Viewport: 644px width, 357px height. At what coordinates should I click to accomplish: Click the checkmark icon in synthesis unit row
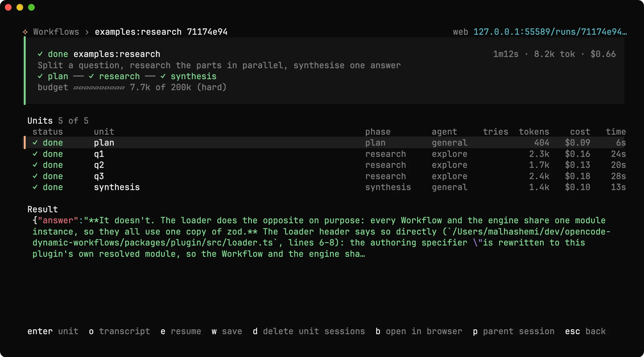[35, 187]
